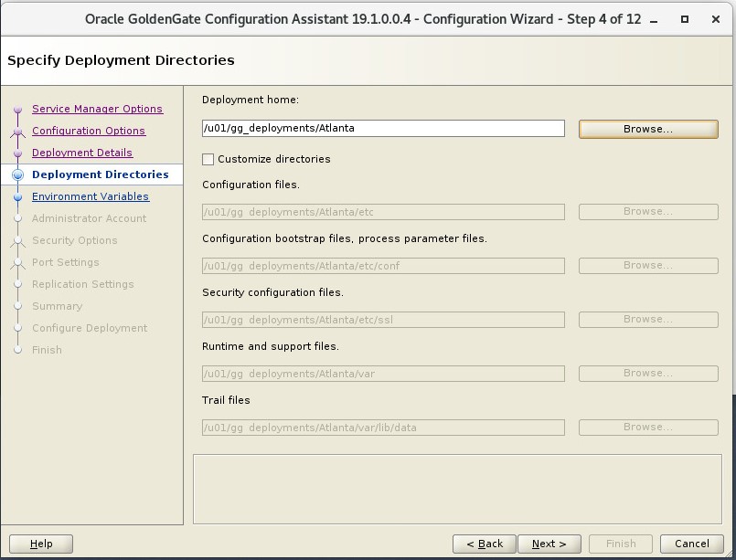
Task: Tick the Customize directories checkbox
Action: 208,160
